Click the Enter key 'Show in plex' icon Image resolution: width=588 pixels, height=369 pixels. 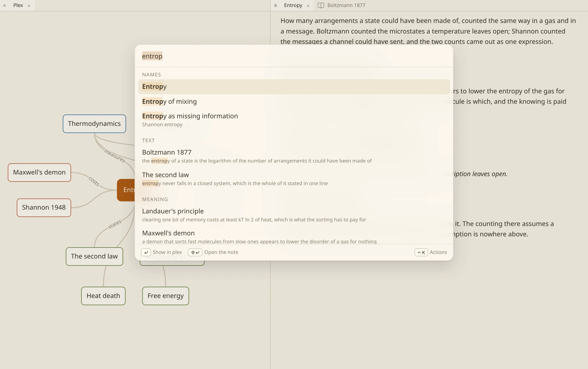[x=146, y=252]
